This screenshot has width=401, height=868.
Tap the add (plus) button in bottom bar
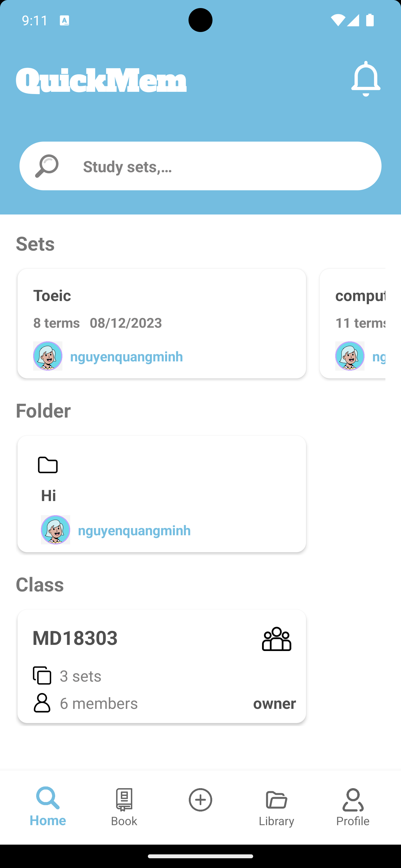(x=200, y=800)
